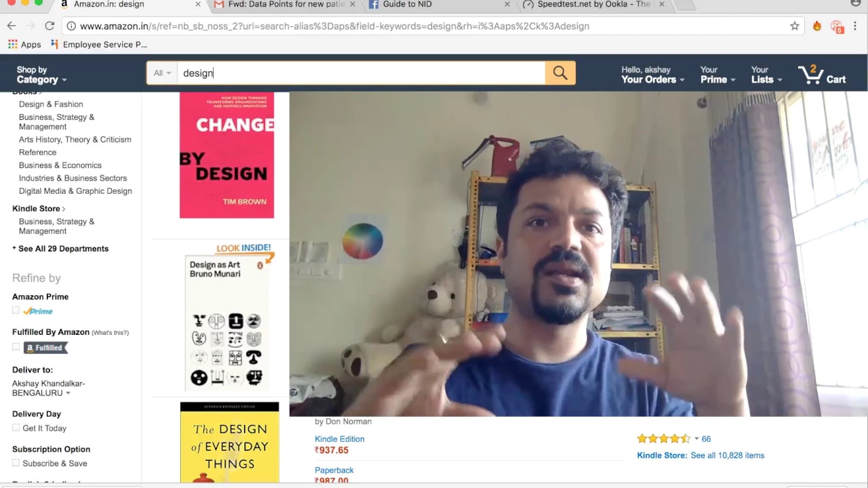
Task: Open Digital Media & Graphic Design
Action: [75, 191]
